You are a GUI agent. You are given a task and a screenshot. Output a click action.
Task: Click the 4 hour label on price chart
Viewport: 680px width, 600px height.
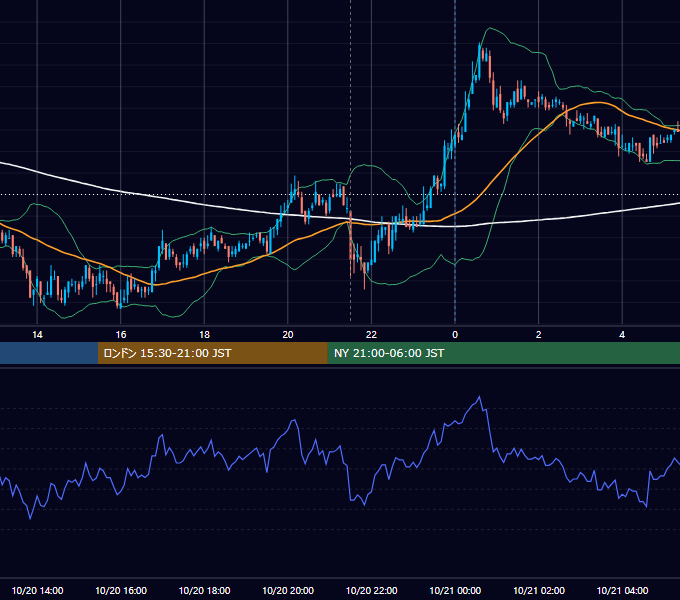622,334
